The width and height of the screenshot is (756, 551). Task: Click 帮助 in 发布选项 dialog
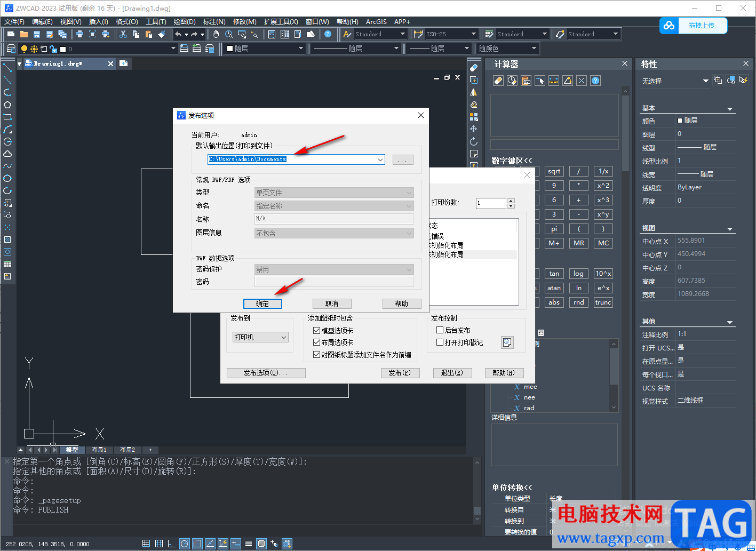tap(402, 304)
